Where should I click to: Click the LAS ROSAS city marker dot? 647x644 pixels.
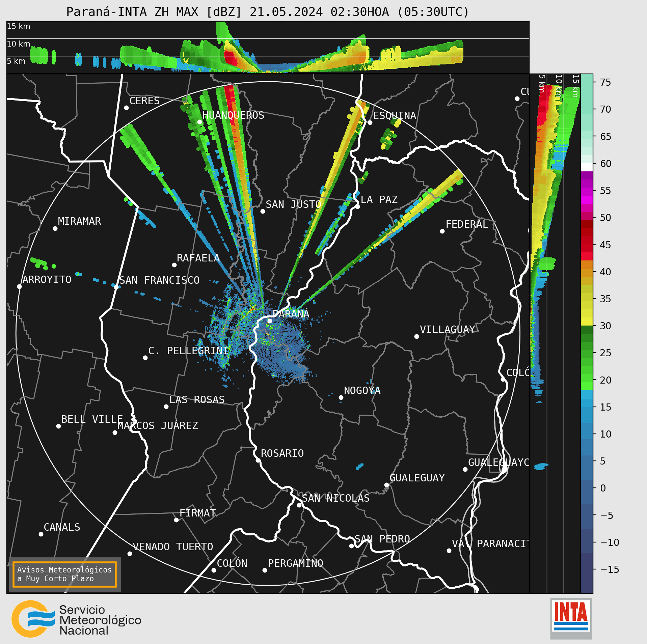166,407
